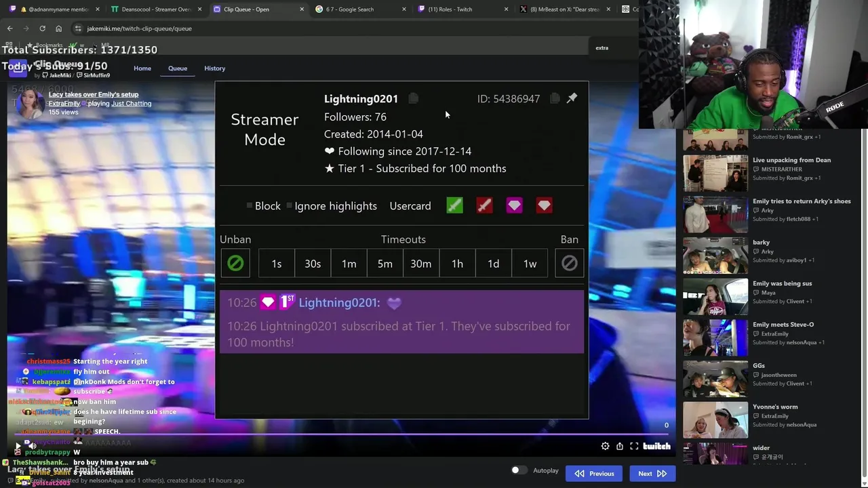Apply a 30m timeout
The height and width of the screenshot is (488, 868).
[421, 264]
